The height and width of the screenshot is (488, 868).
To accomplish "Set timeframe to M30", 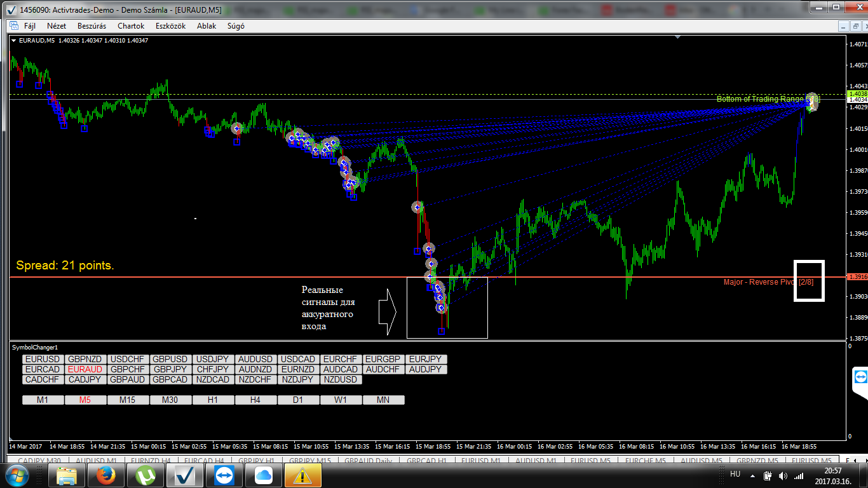I will coord(171,400).
